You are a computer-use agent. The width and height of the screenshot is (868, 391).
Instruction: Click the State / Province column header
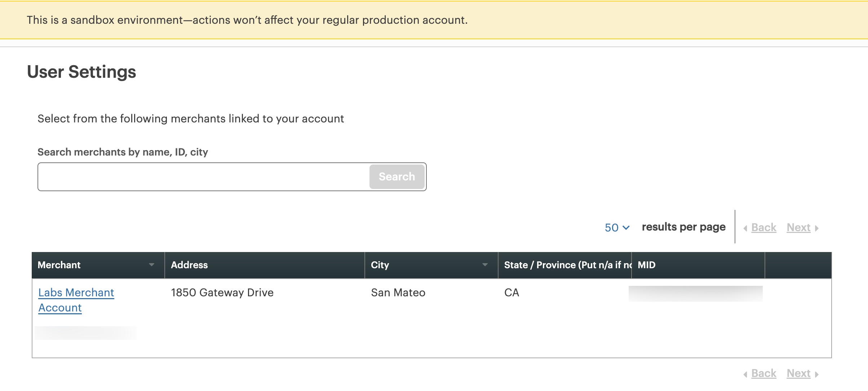tap(565, 265)
